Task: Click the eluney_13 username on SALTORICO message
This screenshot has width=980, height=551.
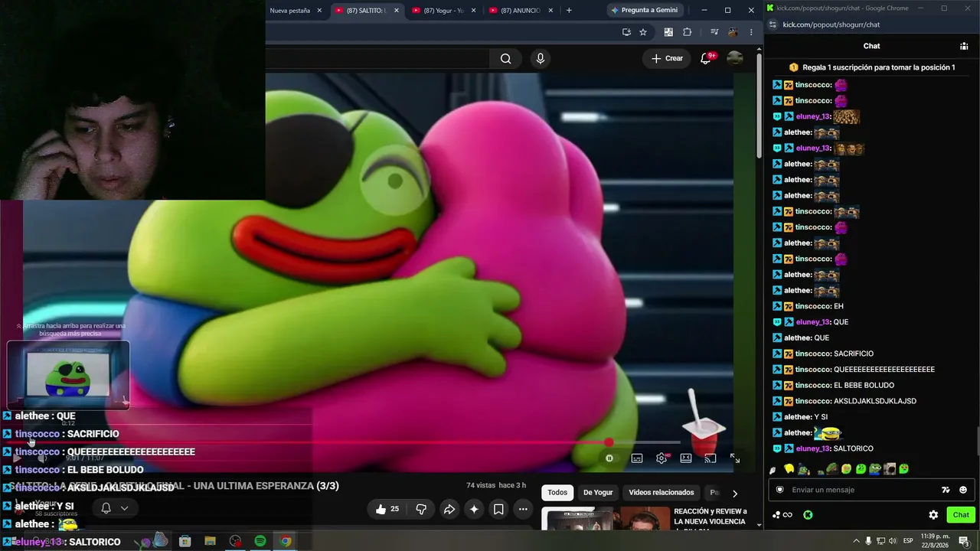Action: pos(813,448)
